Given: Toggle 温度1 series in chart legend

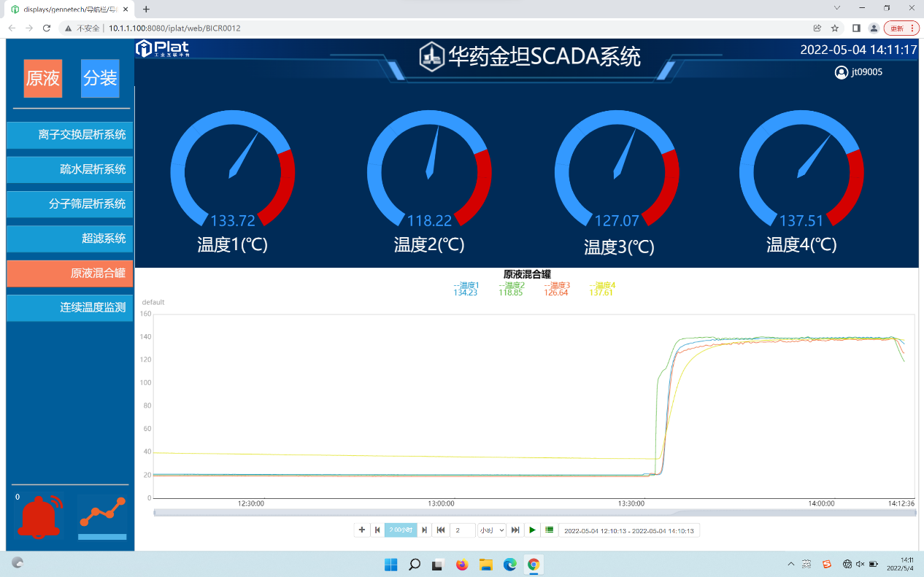Looking at the screenshot, I should click(466, 286).
